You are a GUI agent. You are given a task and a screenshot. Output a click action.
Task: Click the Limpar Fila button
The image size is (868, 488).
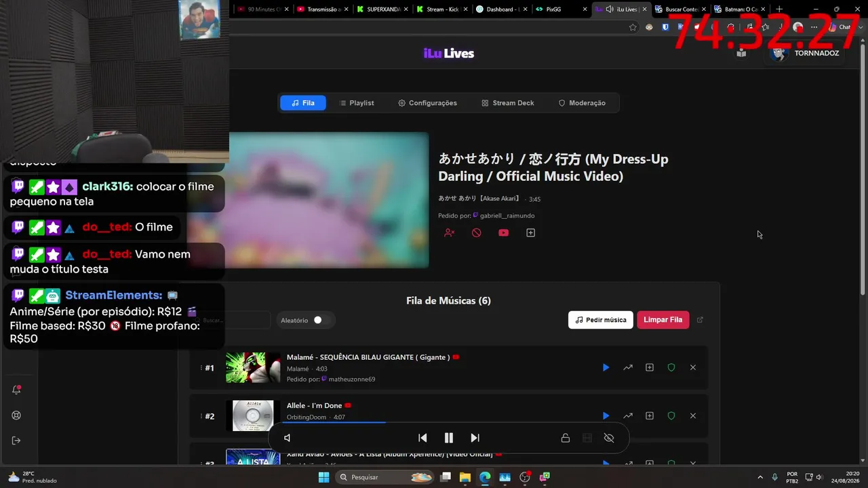click(663, 320)
